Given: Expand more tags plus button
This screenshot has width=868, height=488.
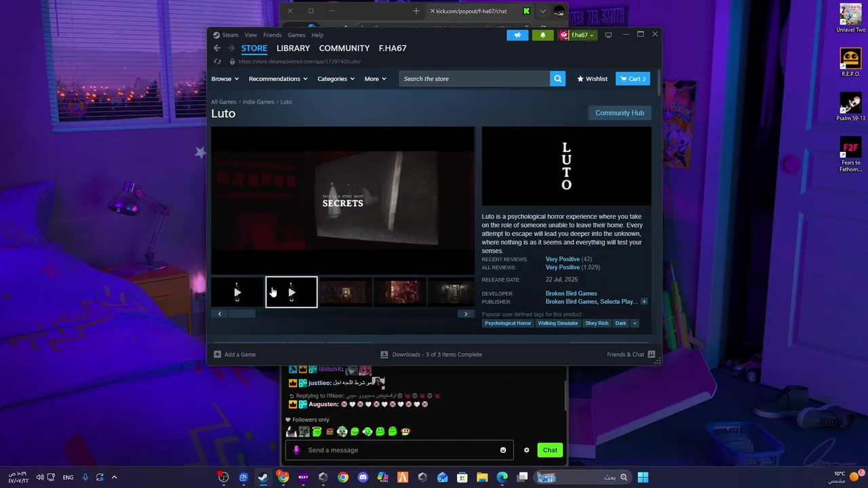Looking at the screenshot, I should click(635, 323).
